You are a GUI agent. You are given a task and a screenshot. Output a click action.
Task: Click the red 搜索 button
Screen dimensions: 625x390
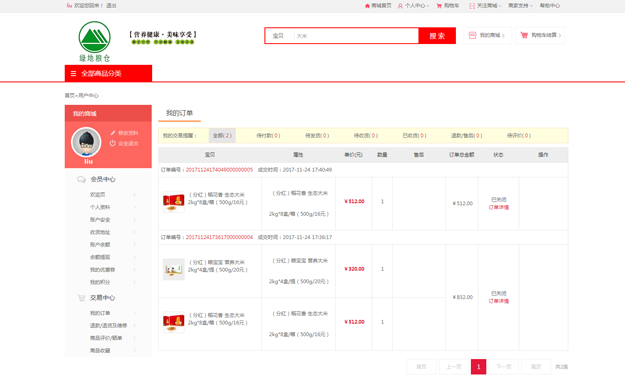click(437, 36)
